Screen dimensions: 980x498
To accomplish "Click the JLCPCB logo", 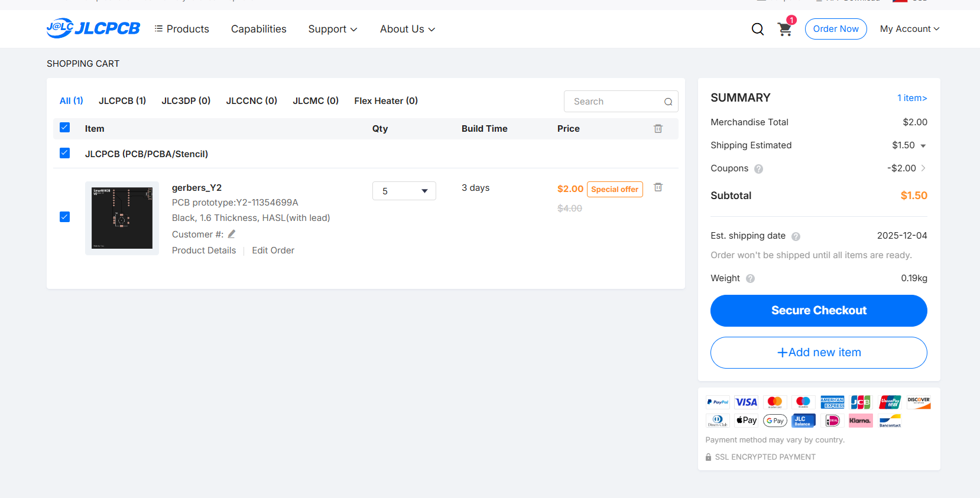I will (x=93, y=28).
